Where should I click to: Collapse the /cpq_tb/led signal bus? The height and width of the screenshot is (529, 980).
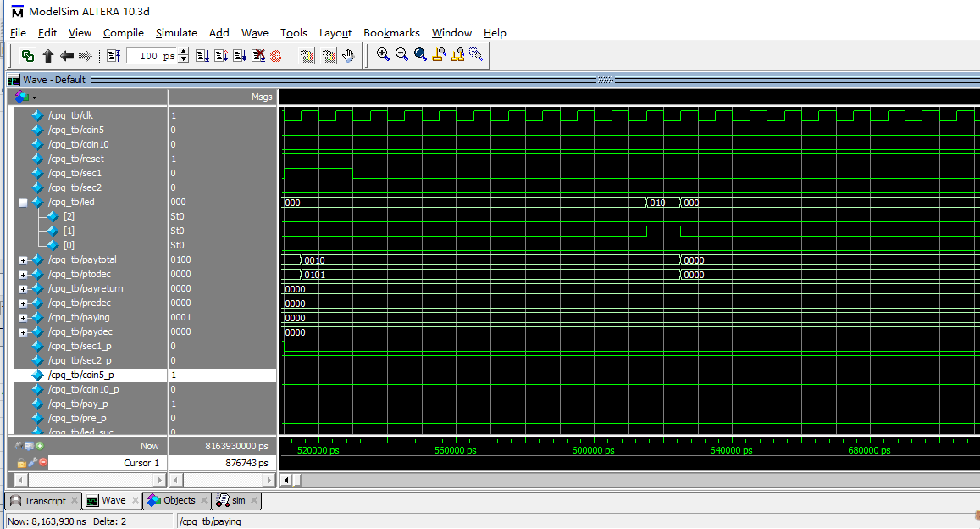pyautogui.click(x=23, y=203)
